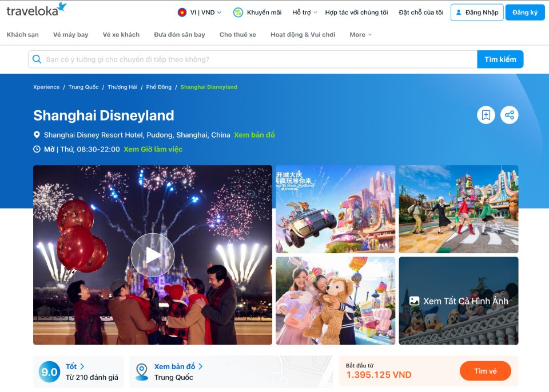
Task: Click the search magnifier icon
Action: [x=37, y=59]
